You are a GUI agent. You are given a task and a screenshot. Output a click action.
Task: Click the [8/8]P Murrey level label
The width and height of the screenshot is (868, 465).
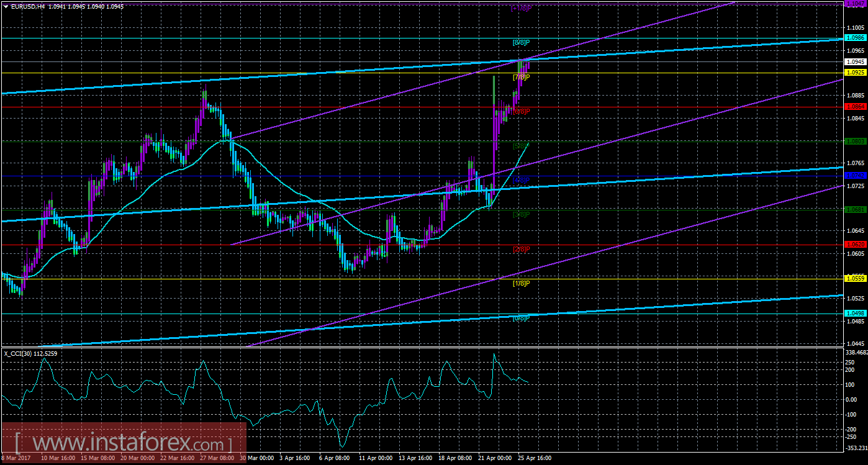pyautogui.click(x=521, y=42)
